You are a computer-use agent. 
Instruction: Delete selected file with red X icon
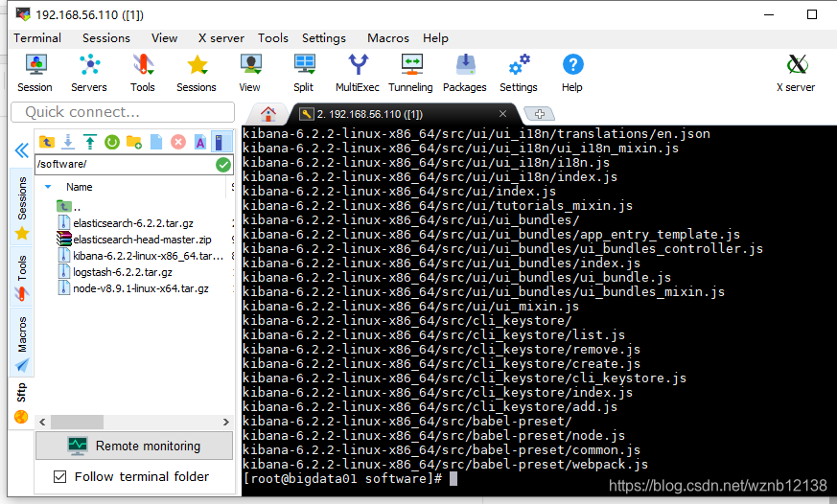tap(178, 142)
